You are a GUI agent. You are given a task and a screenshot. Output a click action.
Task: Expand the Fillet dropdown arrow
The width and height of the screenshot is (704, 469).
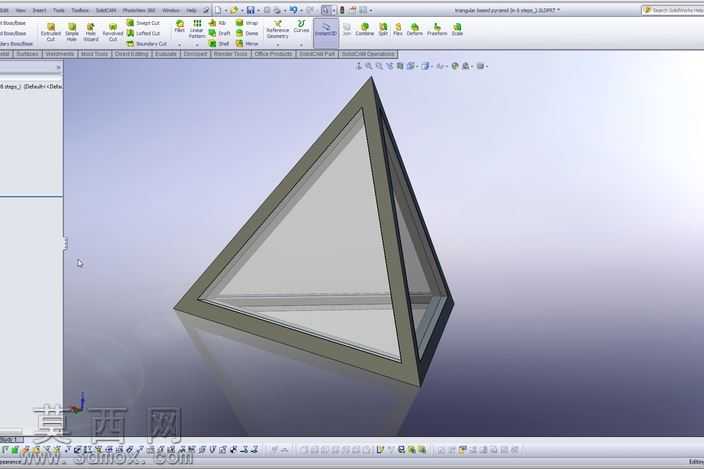(180, 44)
